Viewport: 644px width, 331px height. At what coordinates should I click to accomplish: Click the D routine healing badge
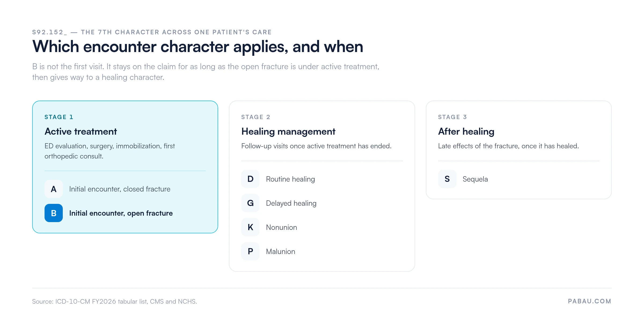[250, 179]
